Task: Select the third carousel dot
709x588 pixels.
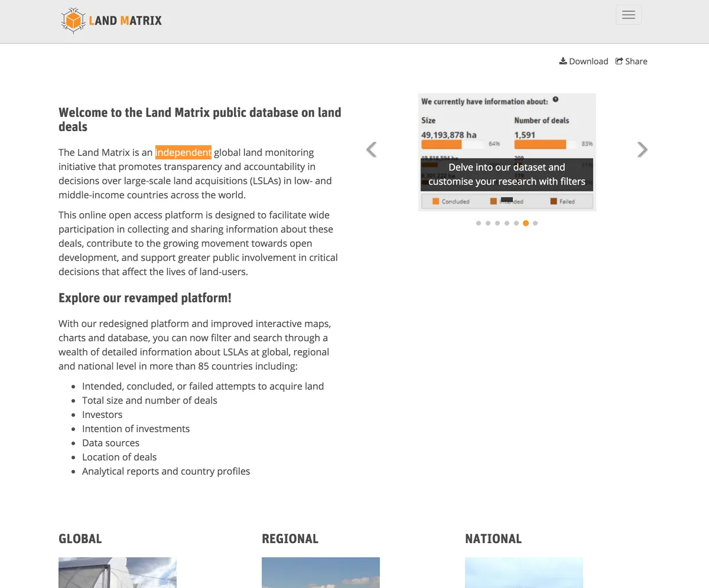Action: tap(497, 223)
